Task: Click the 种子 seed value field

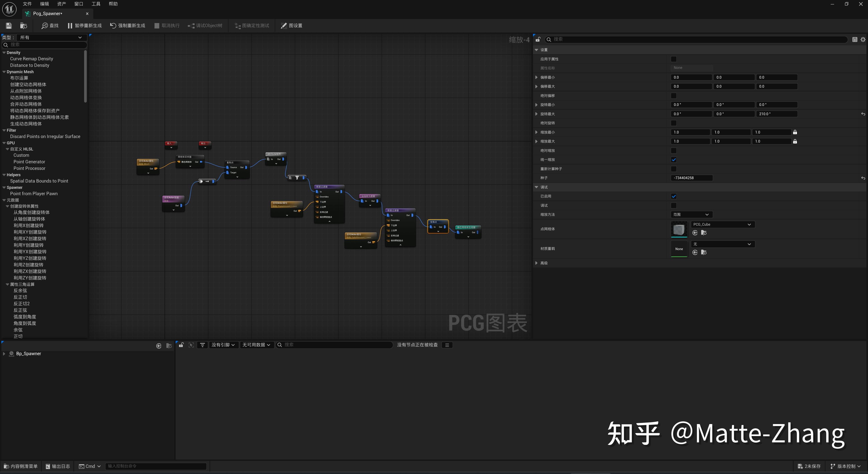Action: pyautogui.click(x=691, y=178)
